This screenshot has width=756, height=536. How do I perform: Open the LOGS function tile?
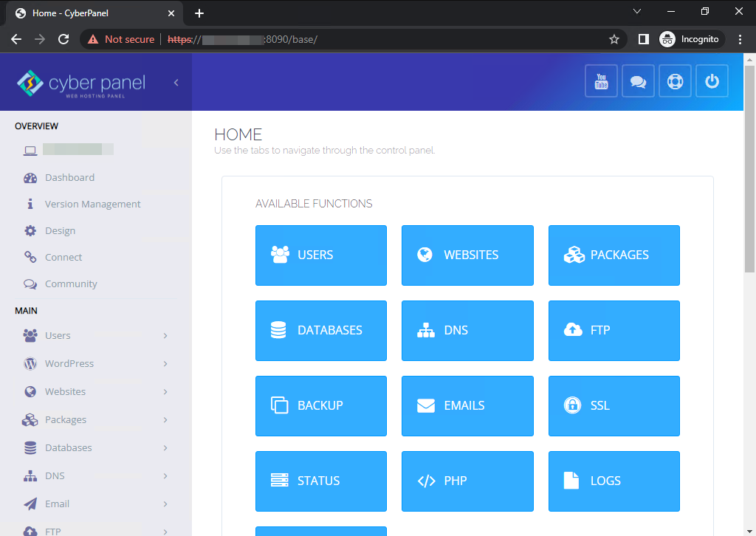[614, 481]
